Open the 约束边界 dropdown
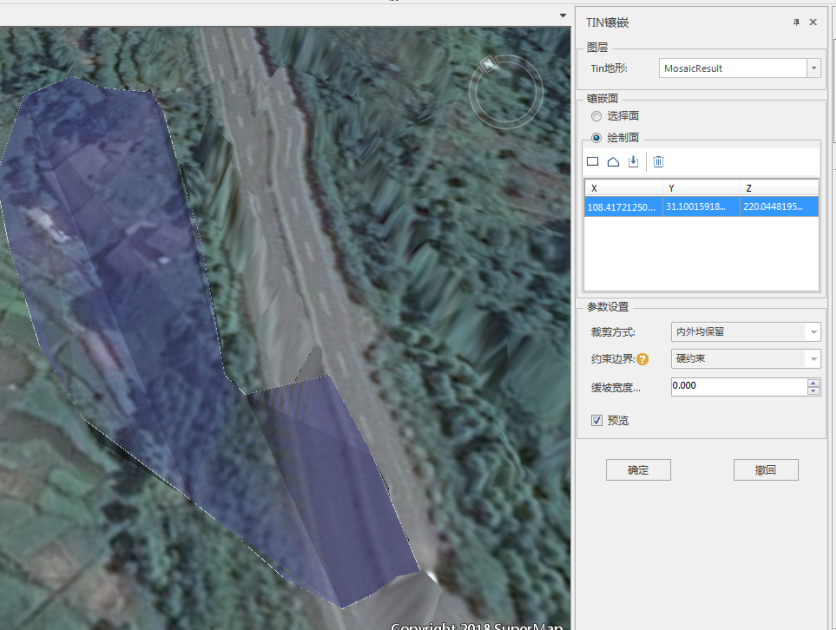The width and height of the screenshot is (836, 630). [813, 359]
